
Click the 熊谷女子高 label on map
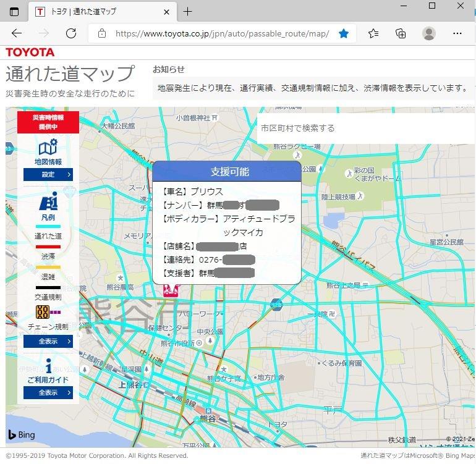tap(224, 378)
